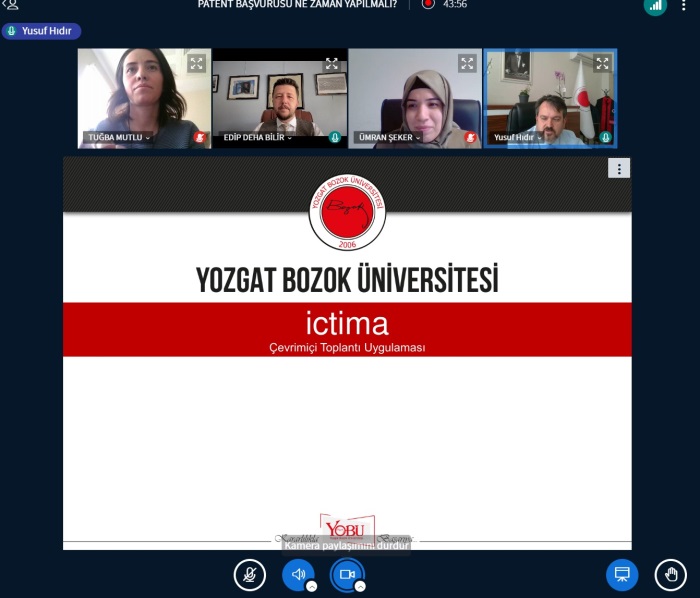700x598 pixels.
Task: Open ÜMRAN ŞEKER name dropdown
Action: click(x=389, y=137)
